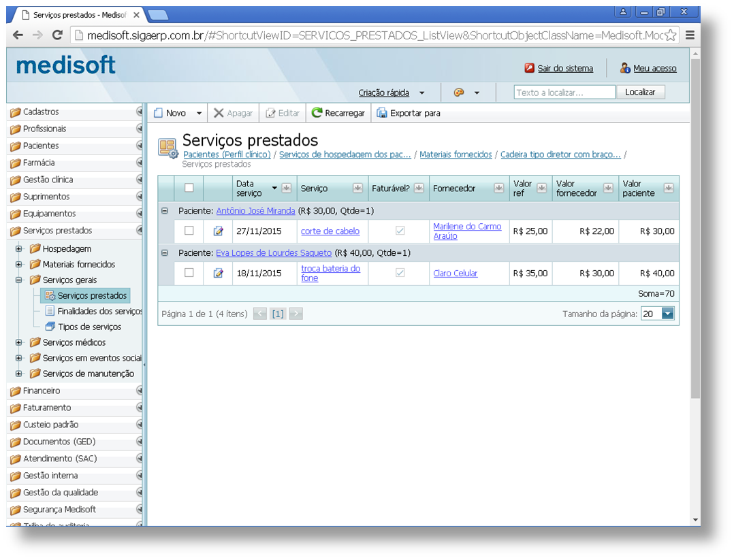Go to page [1] in pager
The height and width of the screenshot is (560, 734).
point(278,314)
